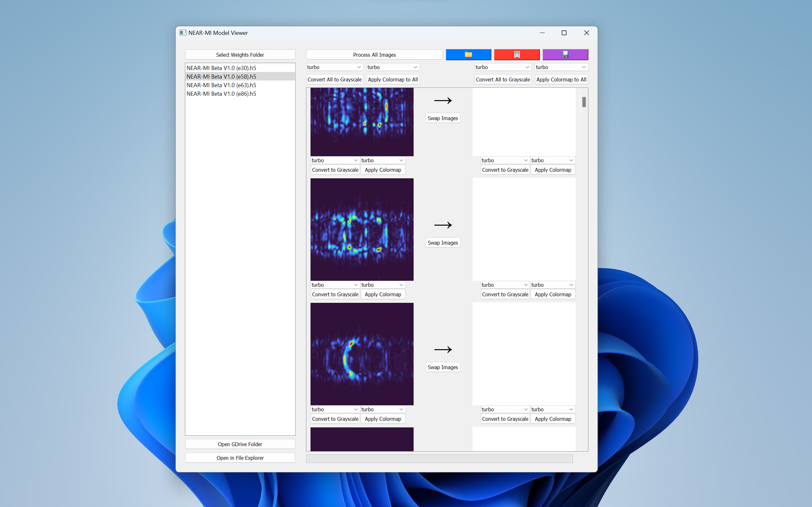The width and height of the screenshot is (812, 507).
Task: Swap Images for the first image pair
Action: coord(442,118)
